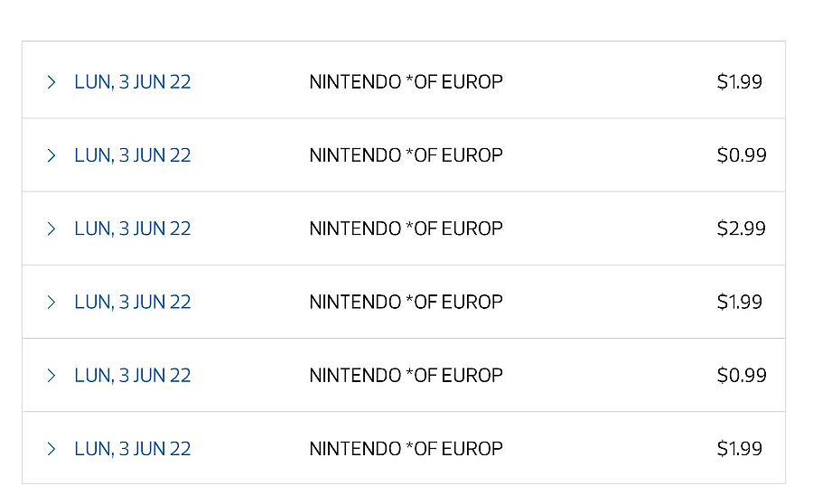The width and height of the screenshot is (813, 504).
Task: Click the $1.99 amount in the first row
Action: click(739, 82)
